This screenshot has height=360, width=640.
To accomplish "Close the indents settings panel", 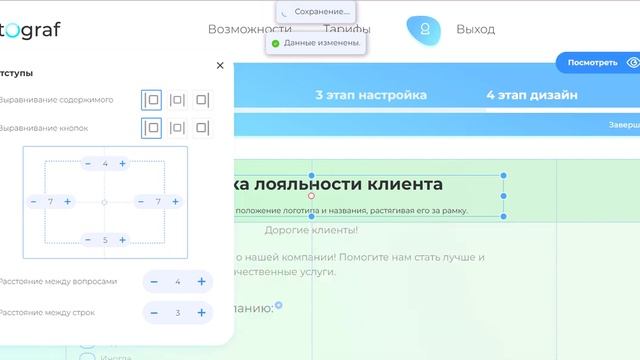I will point(220,65).
